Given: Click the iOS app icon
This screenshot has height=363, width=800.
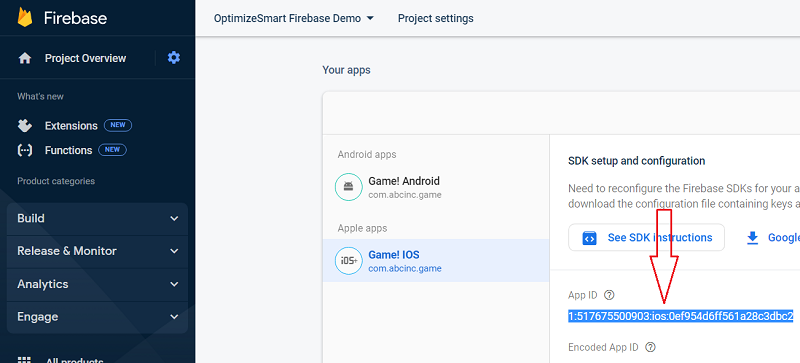Looking at the screenshot, I should pos(348,260).
